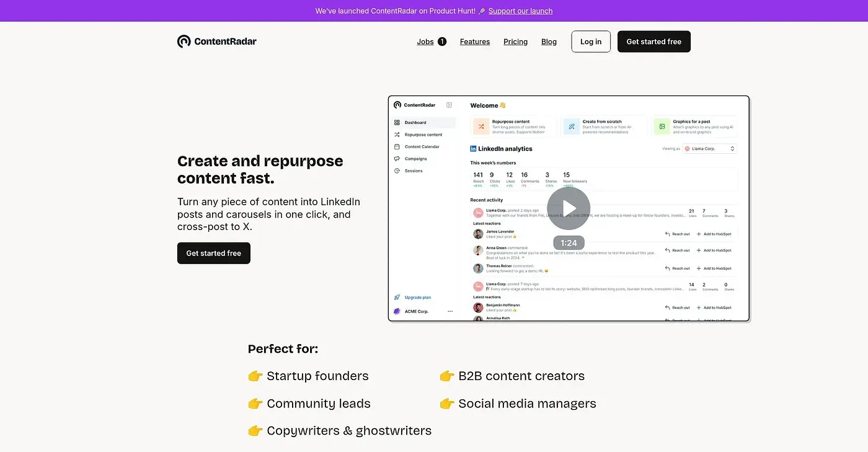
Task: Click the Dashboard grid icon in the preview sidebar
Action: [x=397, y=123]
